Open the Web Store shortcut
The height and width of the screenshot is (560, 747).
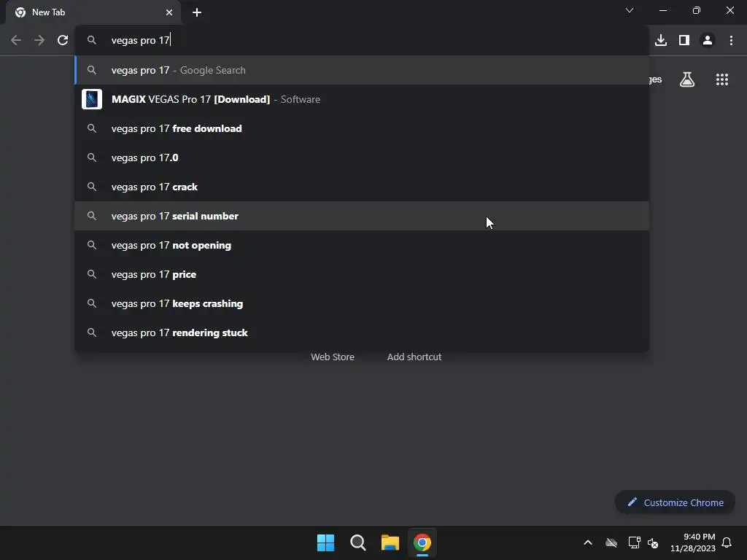point(333,357)
